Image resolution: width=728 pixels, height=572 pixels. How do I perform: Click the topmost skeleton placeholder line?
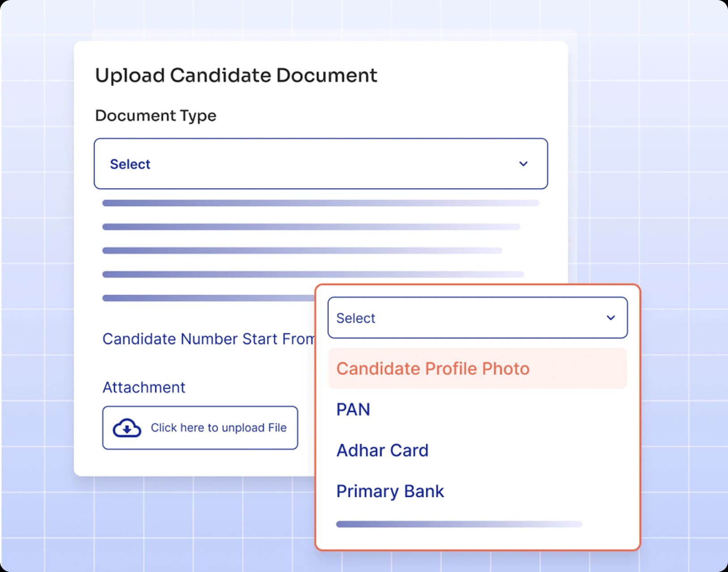coord(321,203)
